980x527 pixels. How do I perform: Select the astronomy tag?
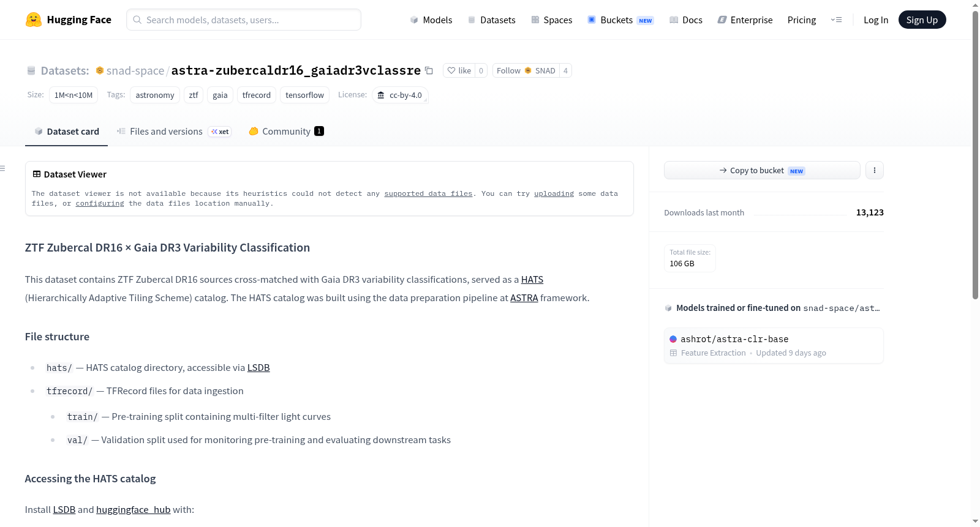point(155,95)
